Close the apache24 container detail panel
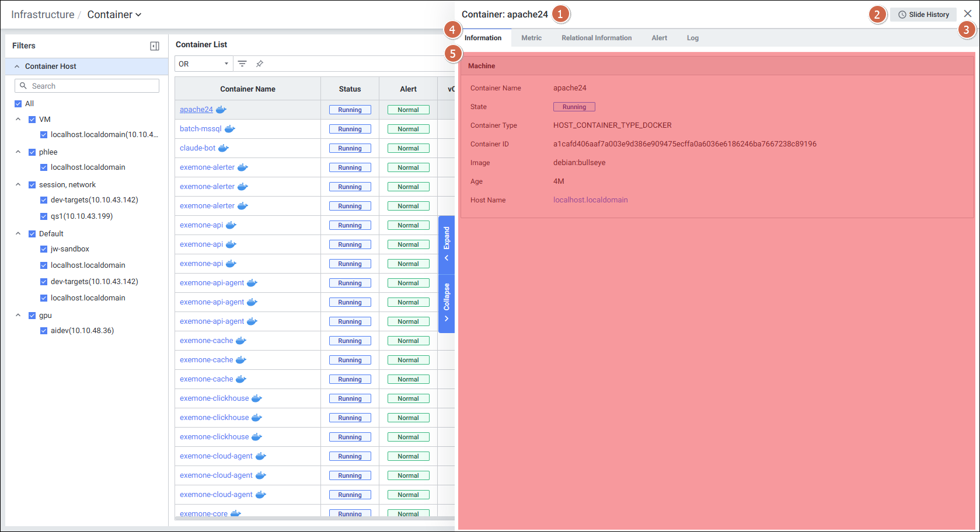The height and width of the screenshot is (532, 980). pyautogui.click(x=968, y=14)
